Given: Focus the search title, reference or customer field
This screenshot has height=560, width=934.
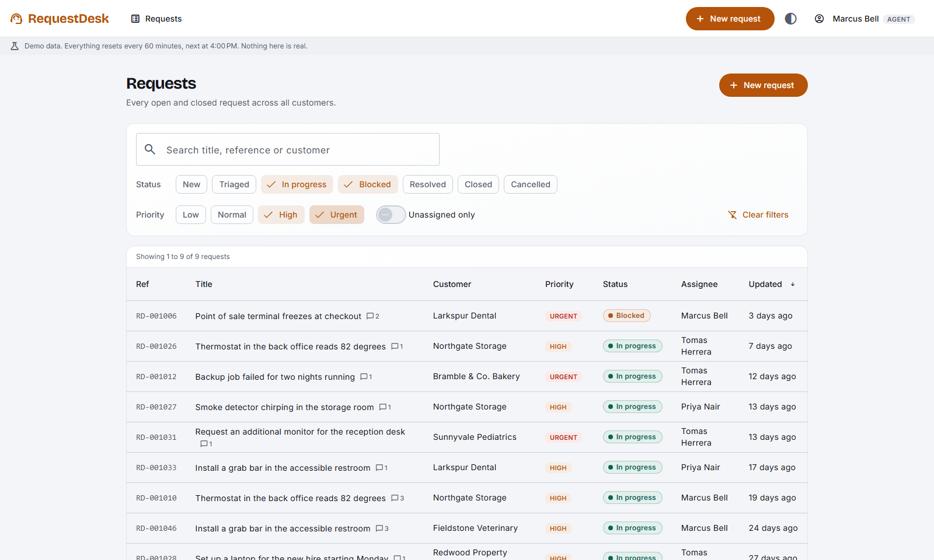Looking at the screenshot, I should coord(288,149).
